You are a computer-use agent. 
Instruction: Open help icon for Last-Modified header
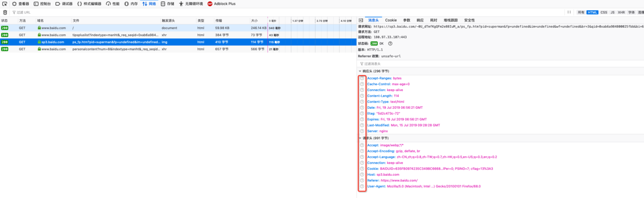coord(362,125)
